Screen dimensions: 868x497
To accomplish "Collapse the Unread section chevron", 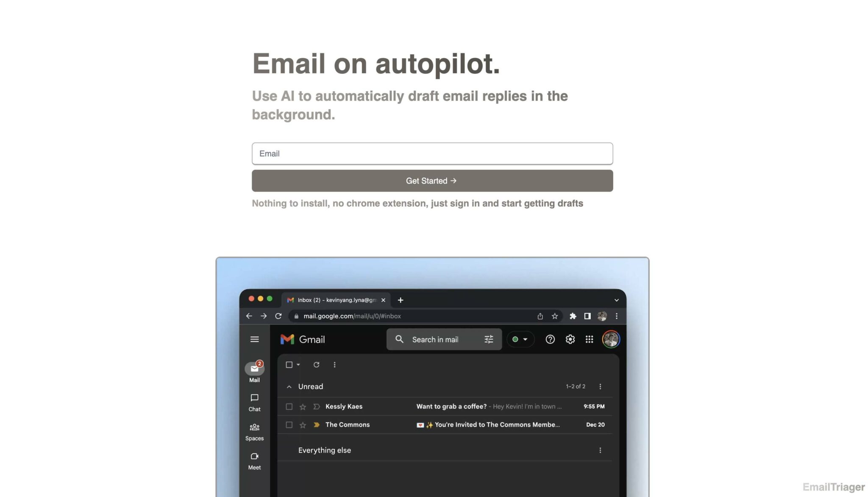I will [x=289, y=387].
